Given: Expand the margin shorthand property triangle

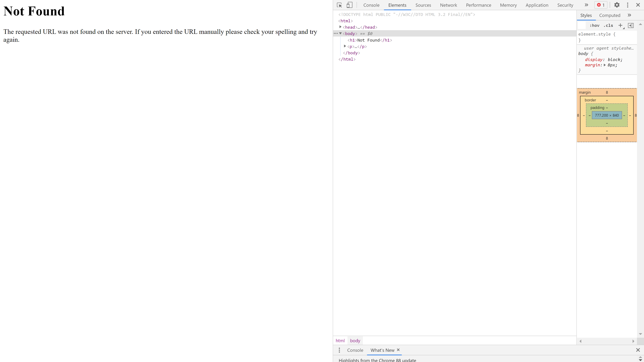Looking at the screenshot, I should (605, 65).
